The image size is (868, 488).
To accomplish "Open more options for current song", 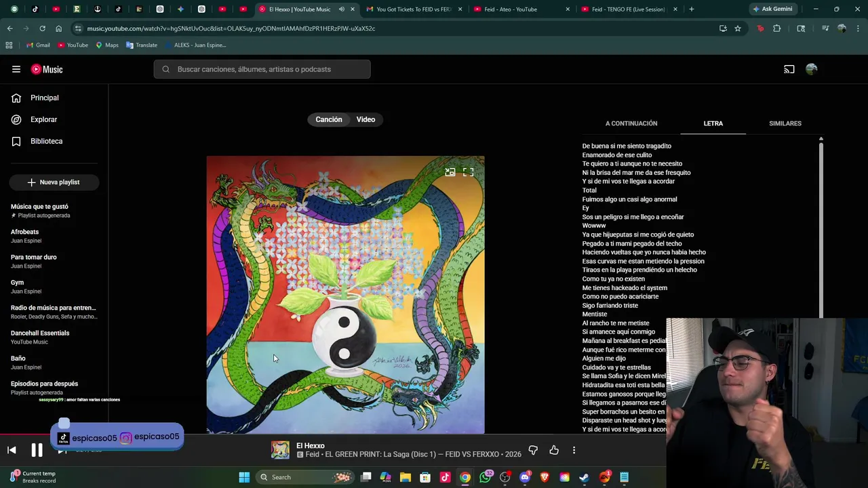I will [574, 450].
